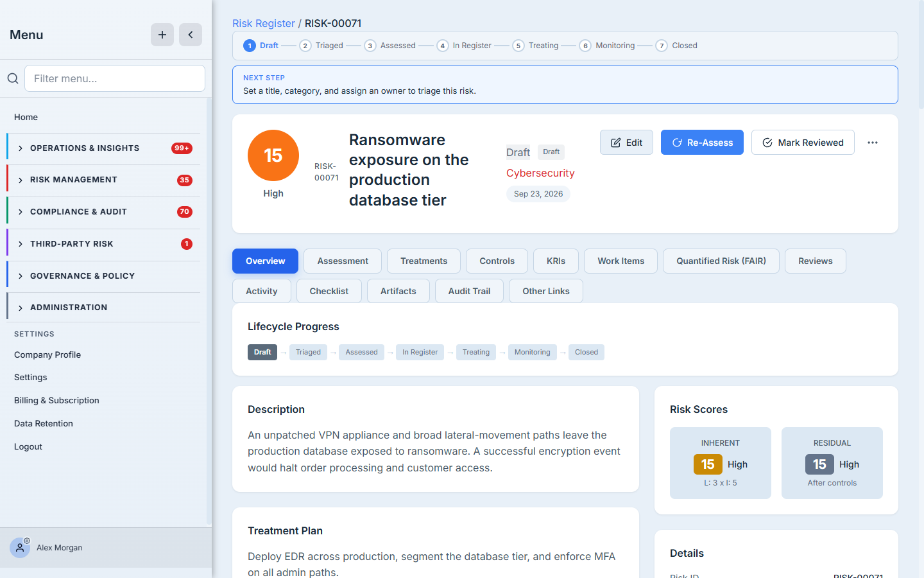
Task: Click the Residual risk score card
Action: click(832, 463)
